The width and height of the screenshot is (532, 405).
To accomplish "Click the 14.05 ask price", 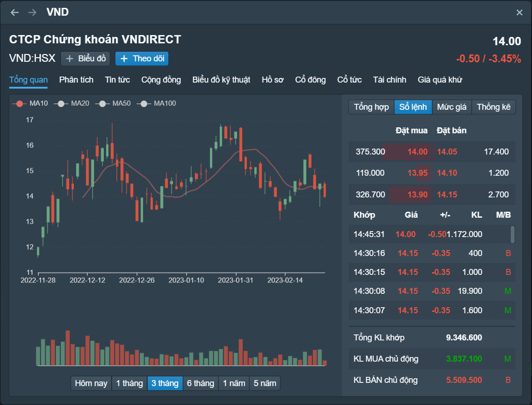I will [447, 152].
